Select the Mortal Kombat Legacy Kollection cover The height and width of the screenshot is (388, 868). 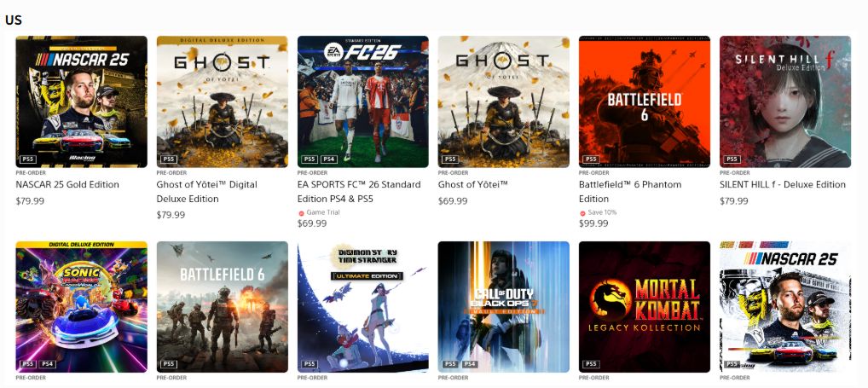coord(645,307)
